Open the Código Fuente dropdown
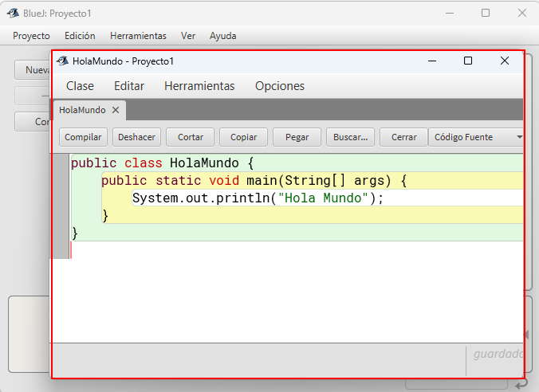 (476, 137)
